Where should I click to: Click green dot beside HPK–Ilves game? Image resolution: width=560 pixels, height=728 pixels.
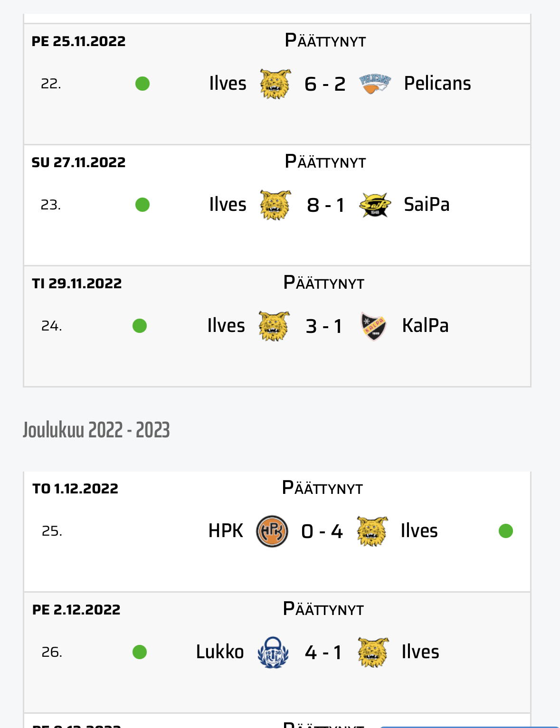(x=506, y=531)
